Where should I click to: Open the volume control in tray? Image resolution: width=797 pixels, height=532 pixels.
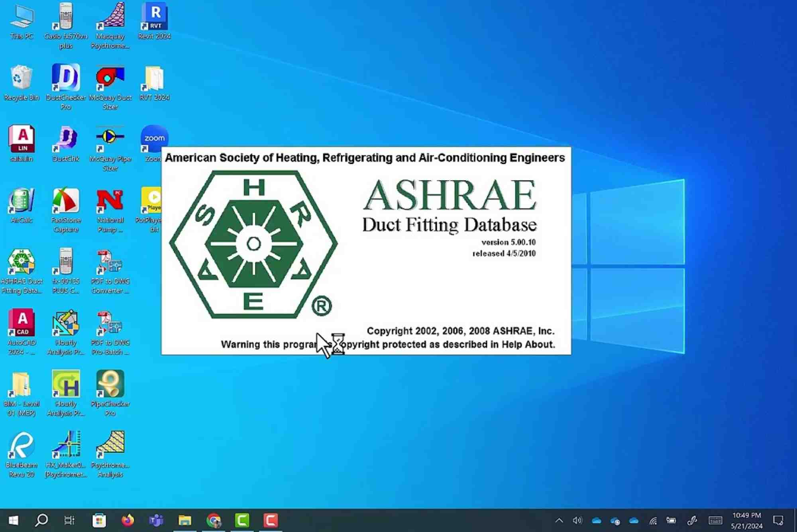[577, 520]
